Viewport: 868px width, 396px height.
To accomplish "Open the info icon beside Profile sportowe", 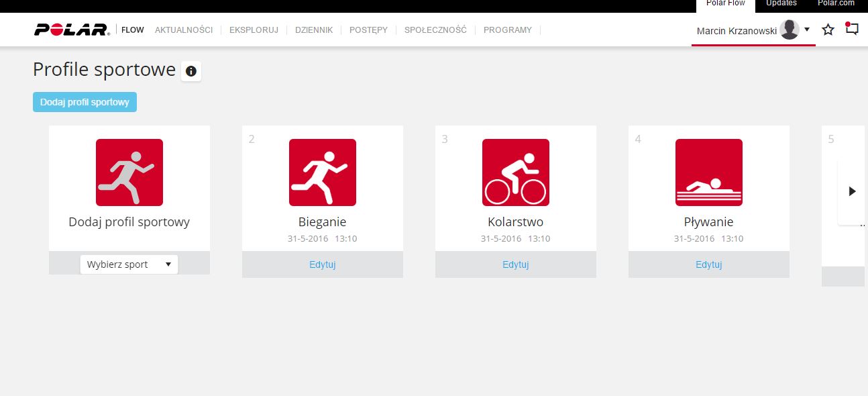I will (x=191, y=71).
